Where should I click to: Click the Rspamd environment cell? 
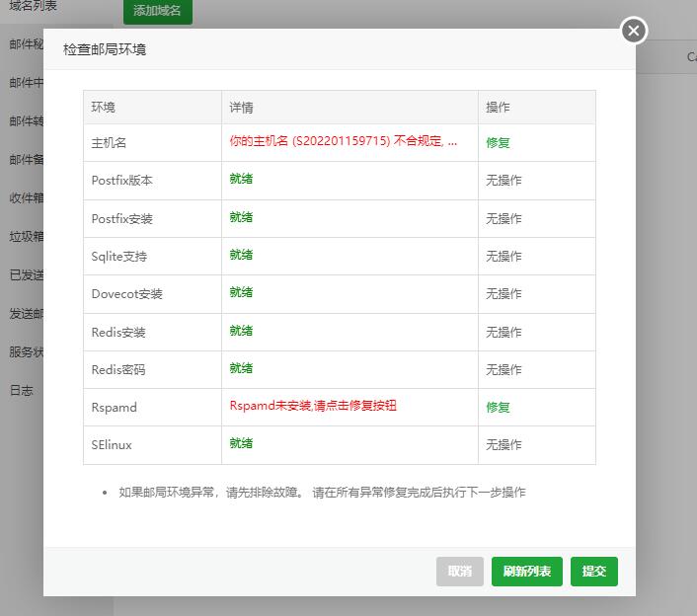(152, 408)
